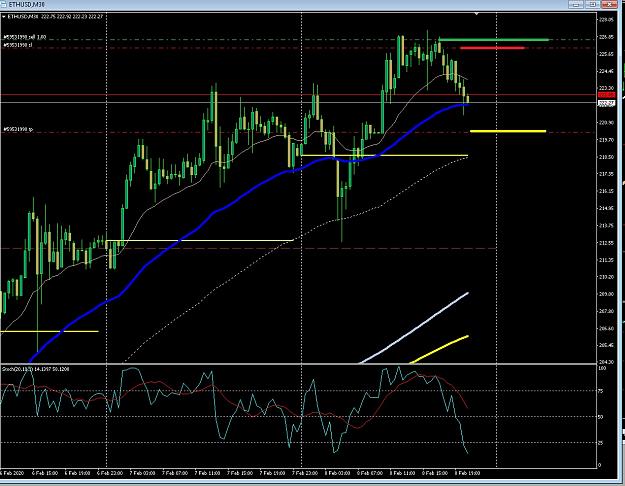Select the thick green sell entry line
625x486 pixels.
(493, 39)
